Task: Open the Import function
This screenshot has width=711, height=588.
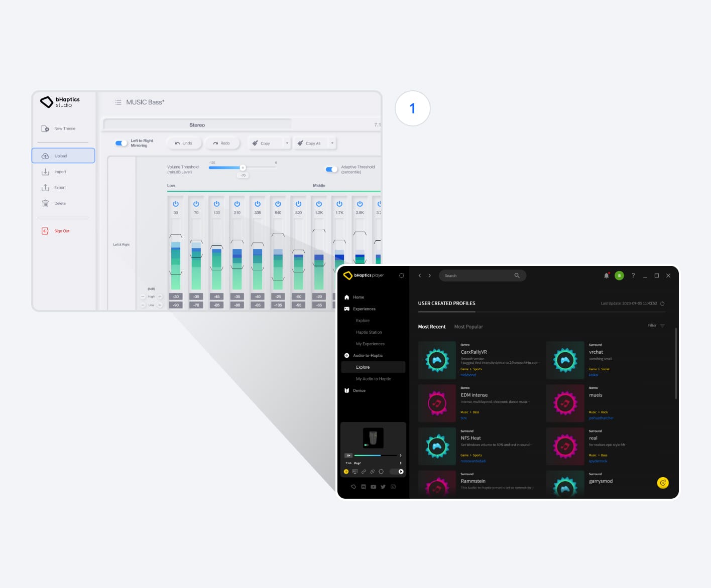Action: pos(60,172)
